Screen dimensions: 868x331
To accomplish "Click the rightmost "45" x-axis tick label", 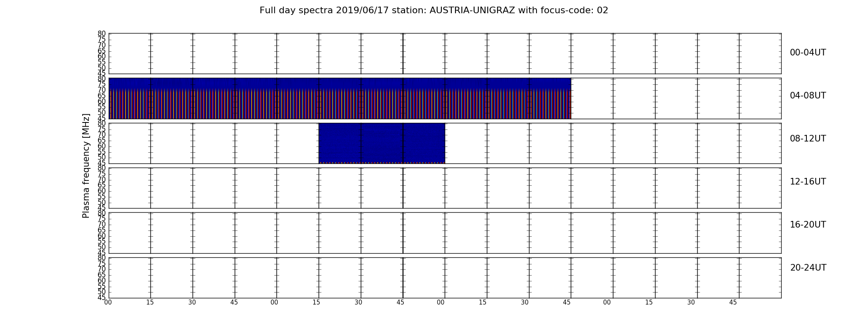I will pyautogui.click(x=733, y=302).
